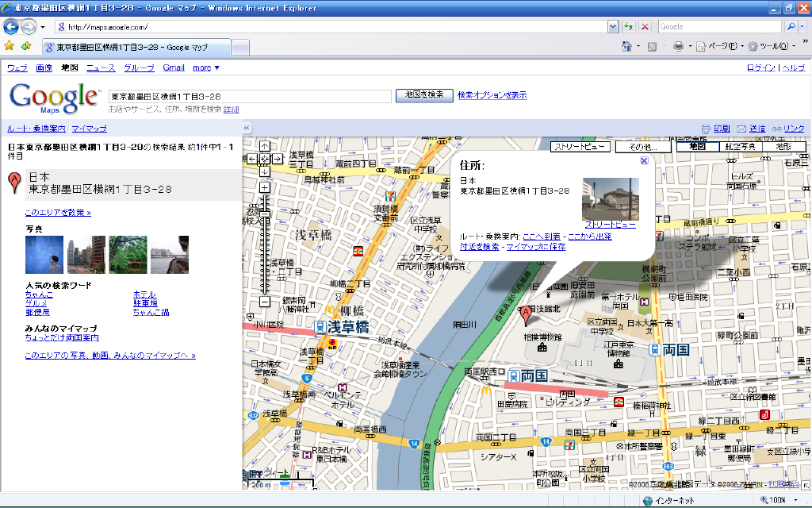Open the first blue photo thumbnail

(44, 255)
